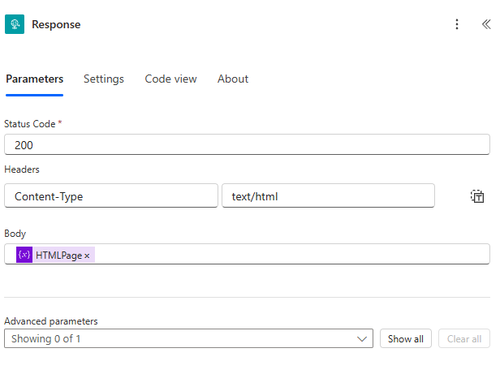500x369 pixels.
Task: Click the Clear all button
Action: point(464,339)
